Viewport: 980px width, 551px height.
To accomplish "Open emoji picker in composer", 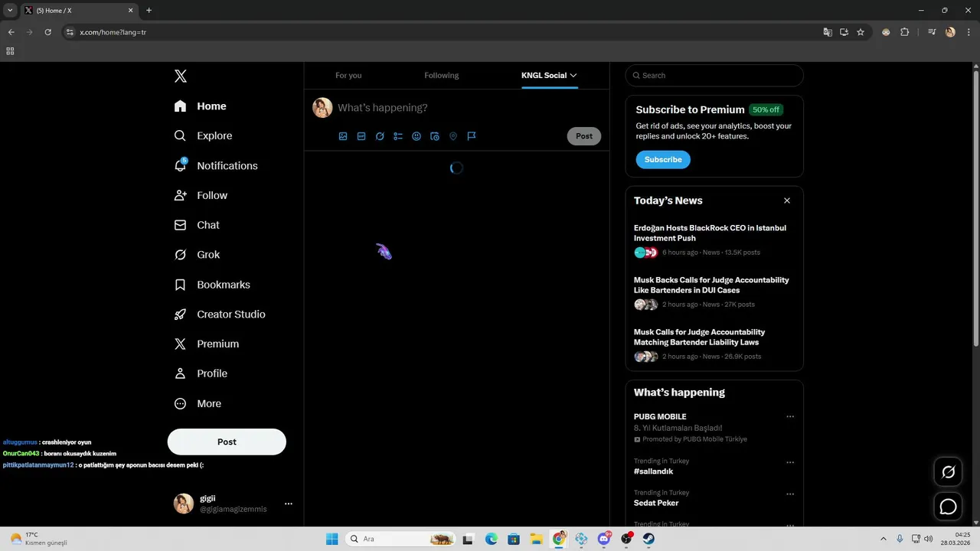I will (x=416, y=136).
